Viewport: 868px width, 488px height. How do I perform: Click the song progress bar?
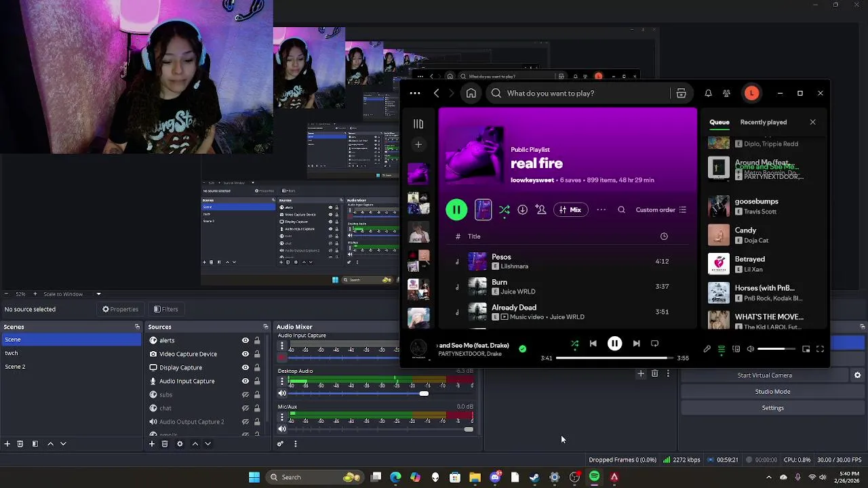point(614,358)
